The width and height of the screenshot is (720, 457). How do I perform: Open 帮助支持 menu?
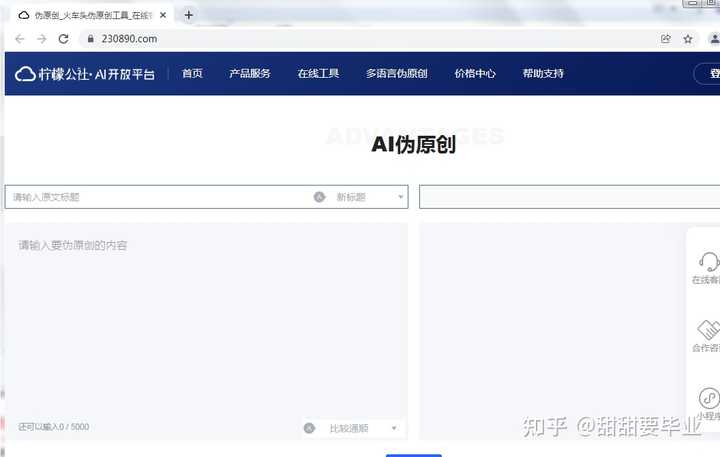543,73
